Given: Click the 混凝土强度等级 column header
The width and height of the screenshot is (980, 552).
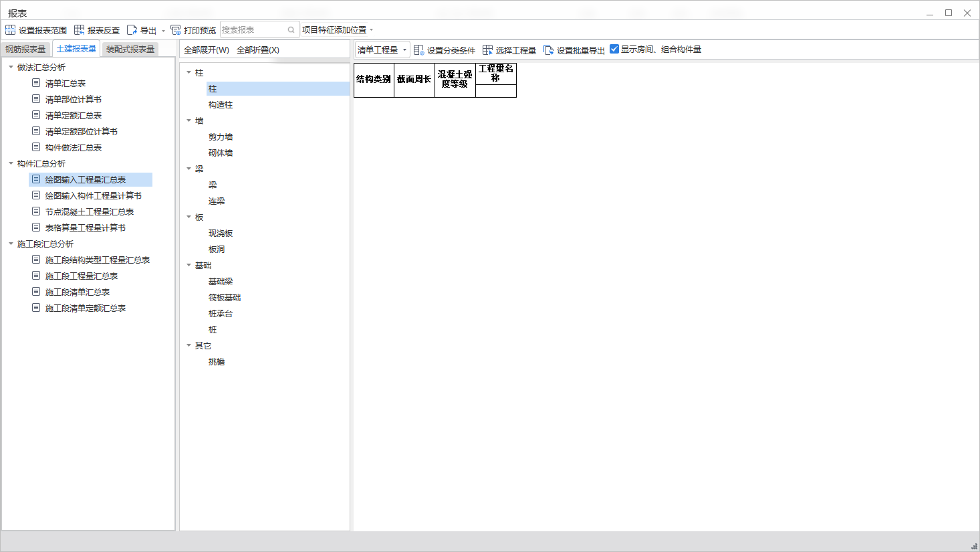Looking at the screenshot, I should 455,80.
